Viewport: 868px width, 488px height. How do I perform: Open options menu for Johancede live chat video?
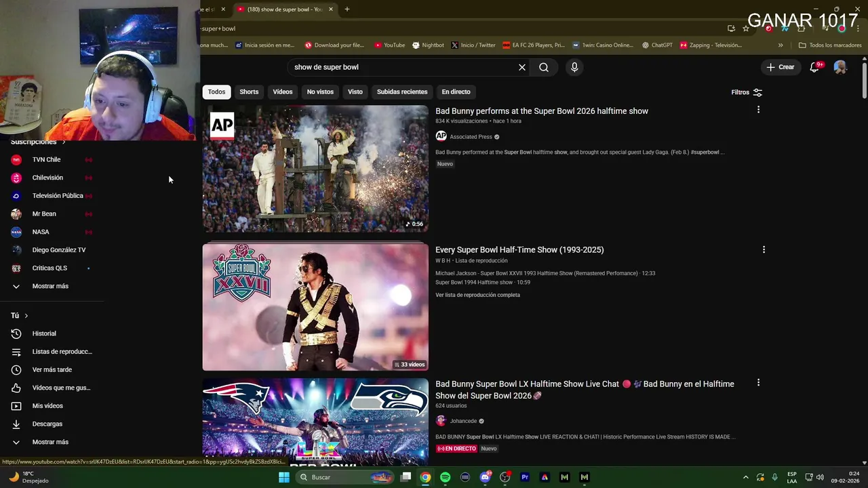click(x=758, y=382)
